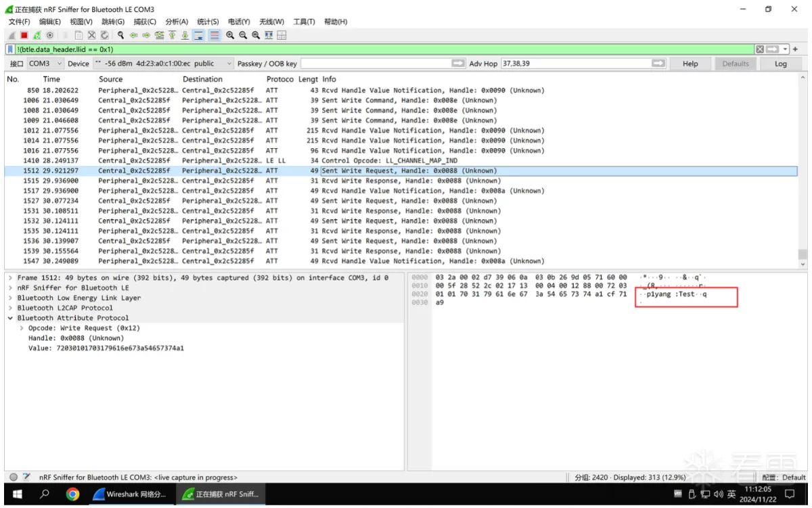Go forward to next packet arrow
812x508 pixels.
coord(146,35)
